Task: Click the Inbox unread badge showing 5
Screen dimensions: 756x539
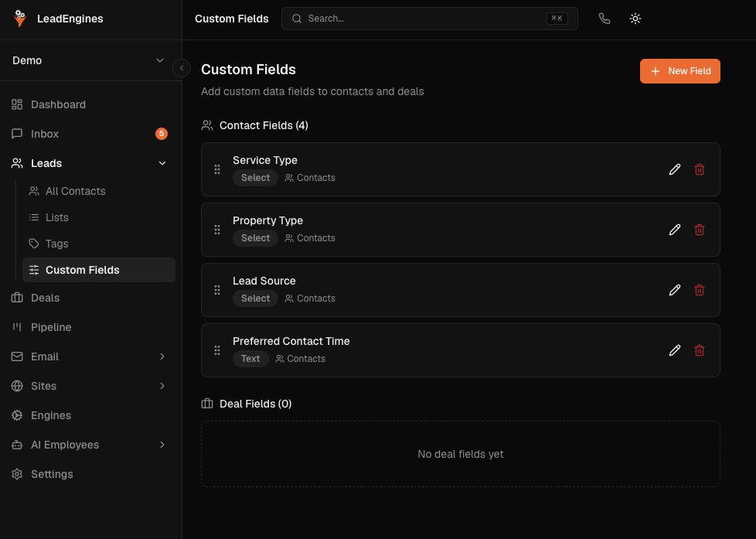Action: pyautogui.click(x=162, y=134)
